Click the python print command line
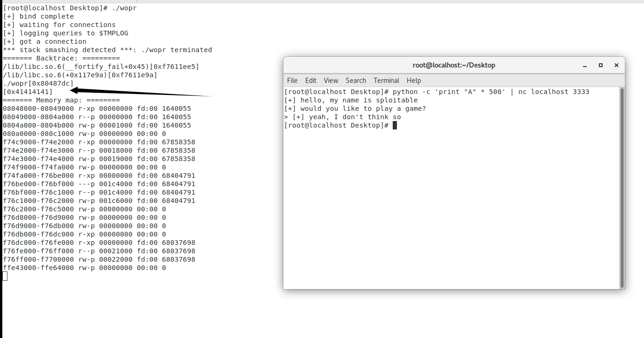 [x=437, y=92]
